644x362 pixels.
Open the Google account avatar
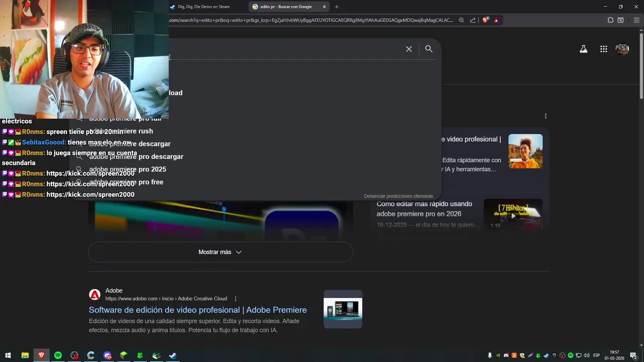click(x=622, y=49)
